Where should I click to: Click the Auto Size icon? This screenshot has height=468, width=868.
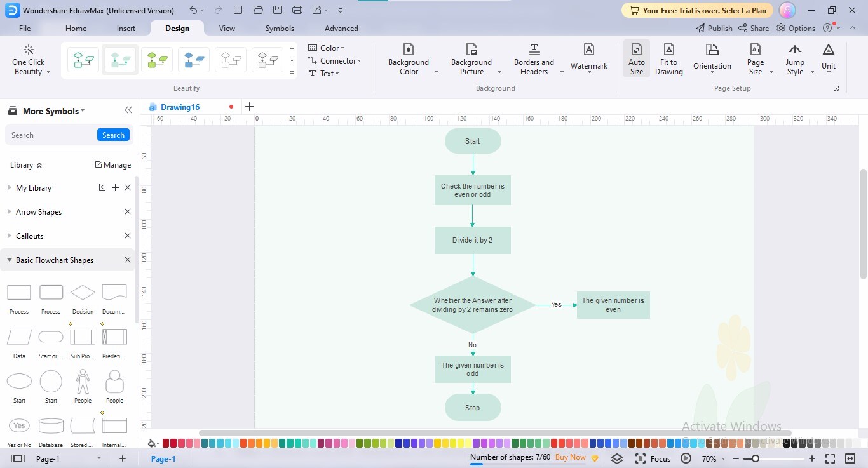coord(636,60)
